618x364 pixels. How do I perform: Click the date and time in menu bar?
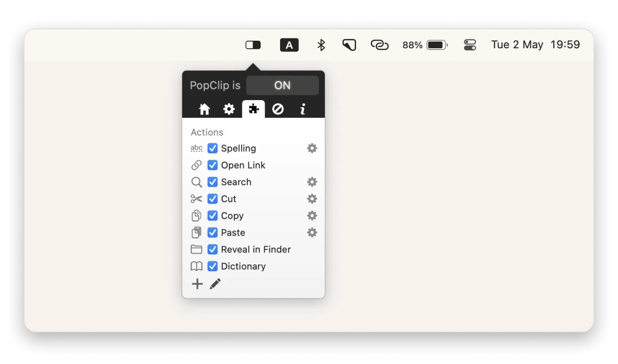[x=536, y=45]
